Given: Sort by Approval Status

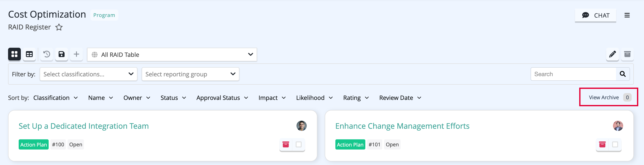Looking at the screenshot, I should [222, 98].
